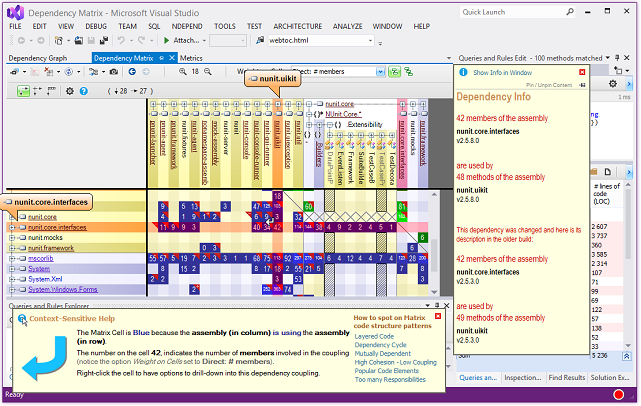Toggle the second button left of the gear
The image size is (641, 406).
tap(38, 91)
